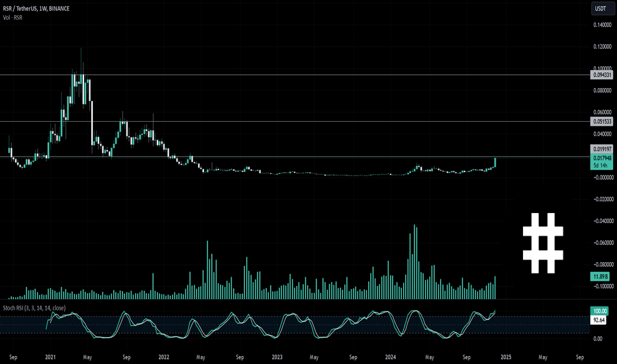Image resolution: width=617 pixels, height=364 pixels.
Task: Click the 0.051533 price label
Action: pyautogui.click(x=602, y=122)
